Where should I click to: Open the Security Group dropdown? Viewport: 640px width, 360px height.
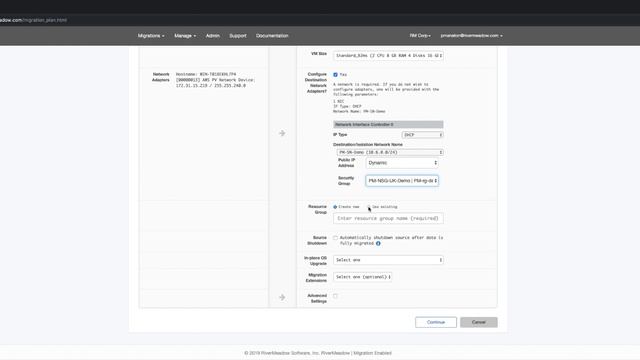coord(402,181)
